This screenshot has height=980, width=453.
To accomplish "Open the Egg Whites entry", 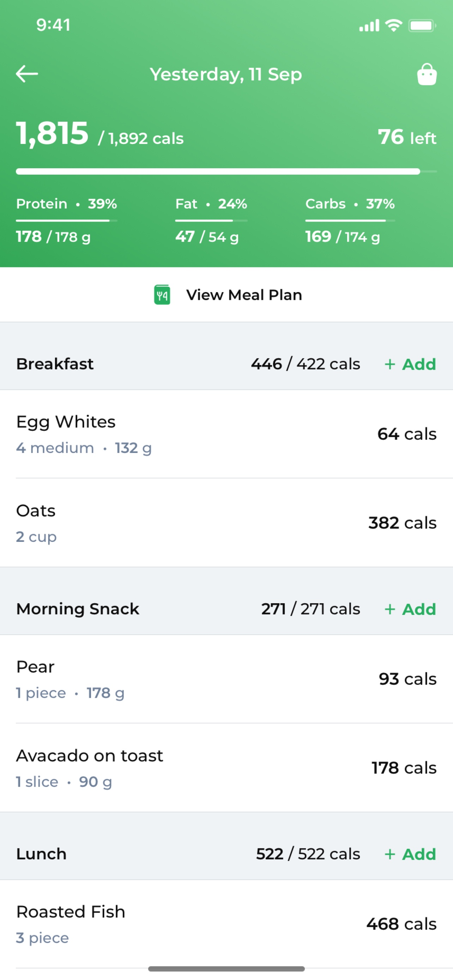I will (226, 434).
